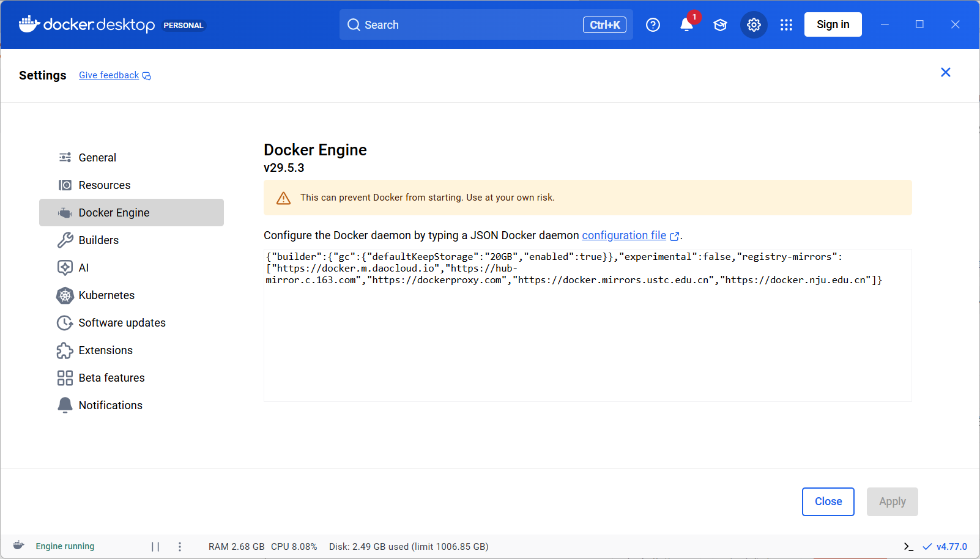This screenshot has height=559, width=980.
Task: Click the Sign in button
Action: click(833, 24)
